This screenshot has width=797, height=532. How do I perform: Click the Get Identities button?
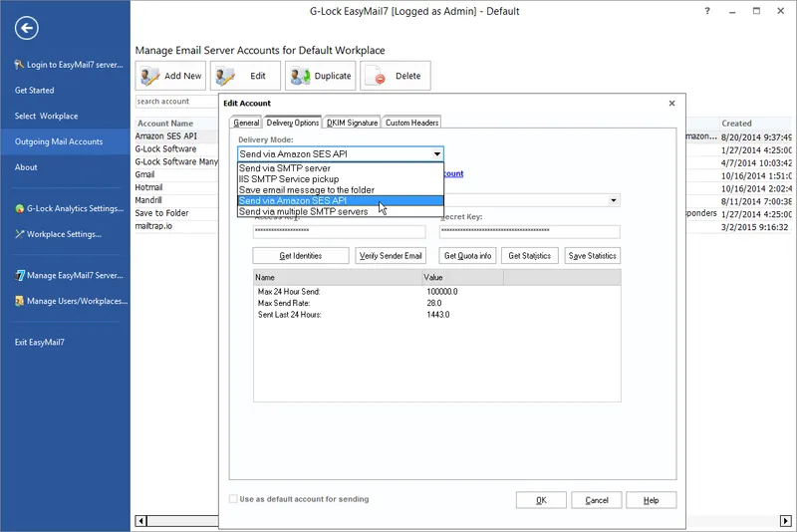click(x=301, y=256)
